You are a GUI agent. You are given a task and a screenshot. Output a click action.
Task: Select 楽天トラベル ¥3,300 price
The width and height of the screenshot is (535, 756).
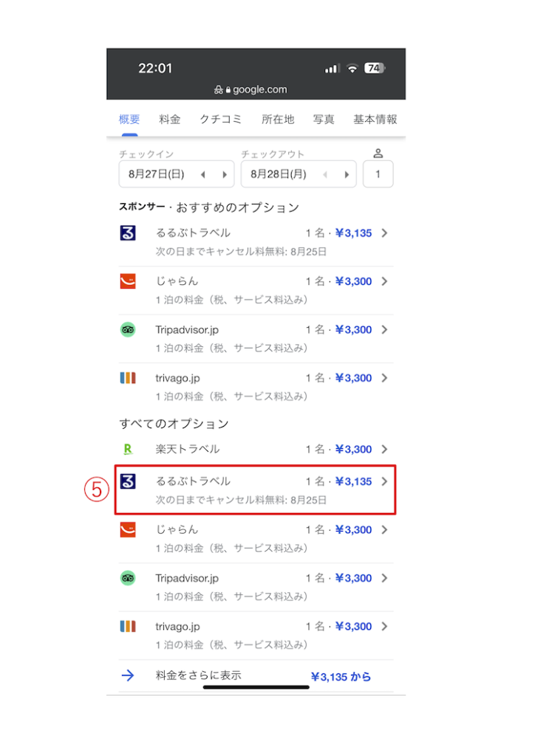point(354,450)
